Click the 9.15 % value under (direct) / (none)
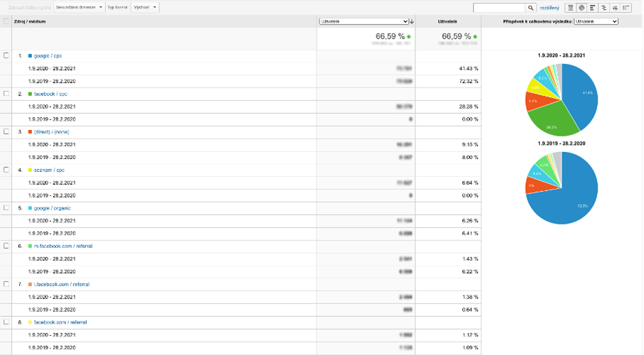Image resolution: width=644 pixels, height=355 pixels. [470, 145]
